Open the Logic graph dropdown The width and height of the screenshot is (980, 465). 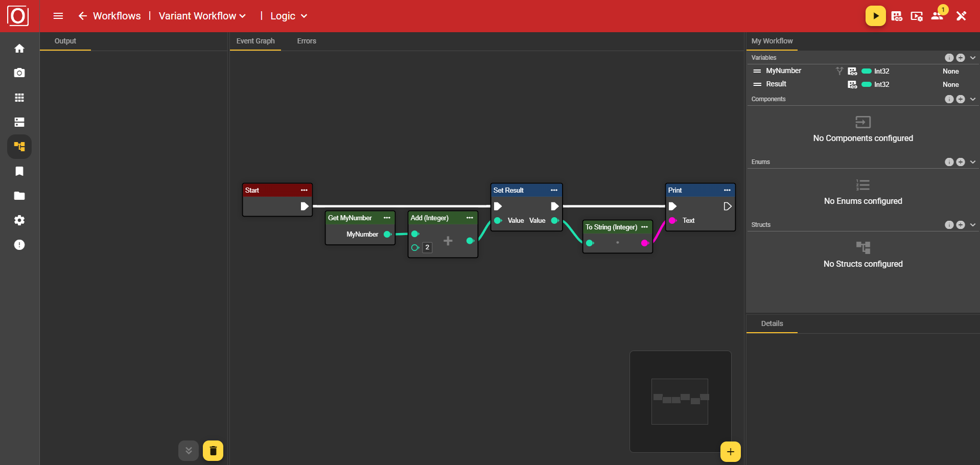(x=304, y=16)
